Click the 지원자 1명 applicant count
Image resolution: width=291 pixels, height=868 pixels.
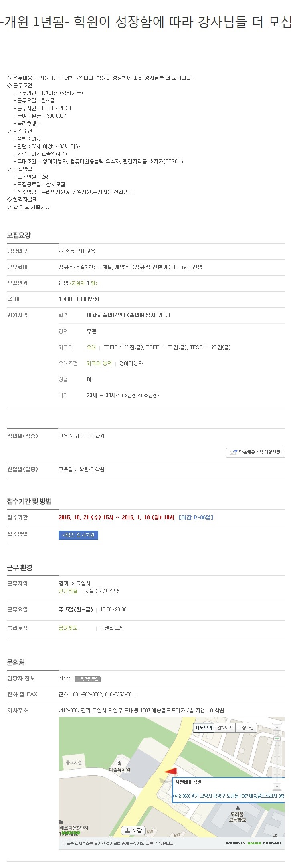point(84,283)
